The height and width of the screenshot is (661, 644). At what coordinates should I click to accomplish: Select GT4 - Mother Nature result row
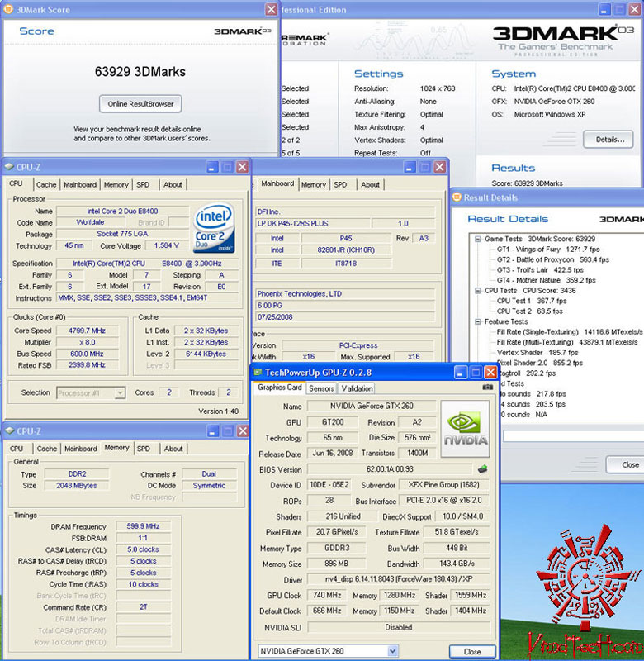coord(547,280)
